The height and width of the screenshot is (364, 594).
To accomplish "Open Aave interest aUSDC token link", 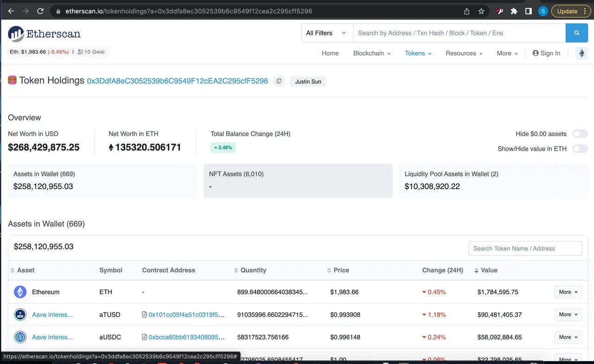I will click(x=52, y=337).
